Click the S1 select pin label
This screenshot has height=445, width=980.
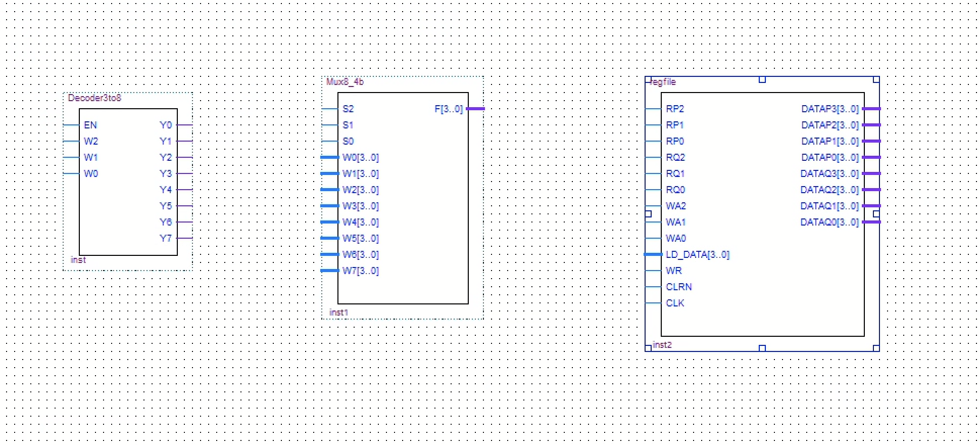pos(348,125)
